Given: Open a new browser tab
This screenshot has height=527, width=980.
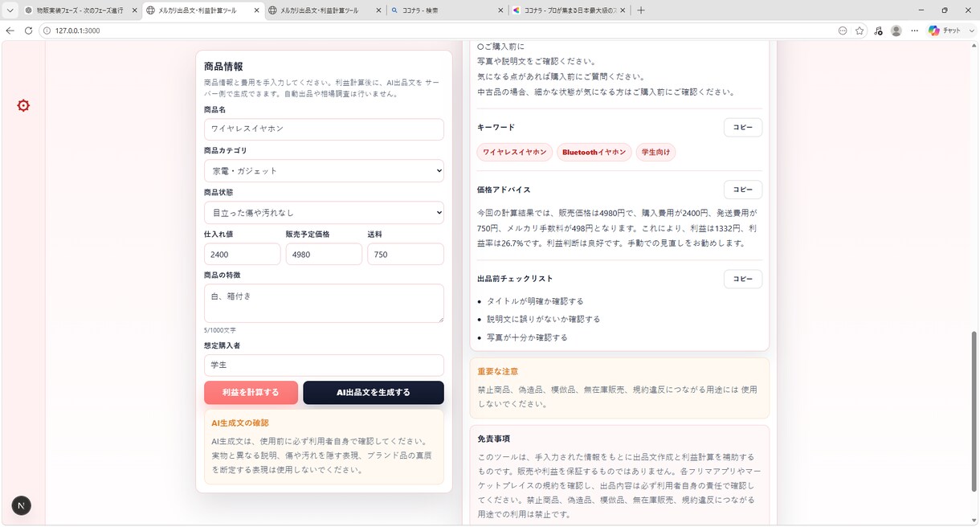Looking at the screenshot, I should pos(640,10).
